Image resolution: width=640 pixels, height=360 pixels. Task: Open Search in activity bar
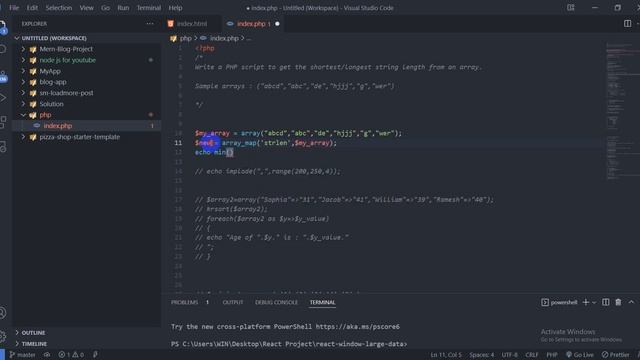[x=3, y=50]
